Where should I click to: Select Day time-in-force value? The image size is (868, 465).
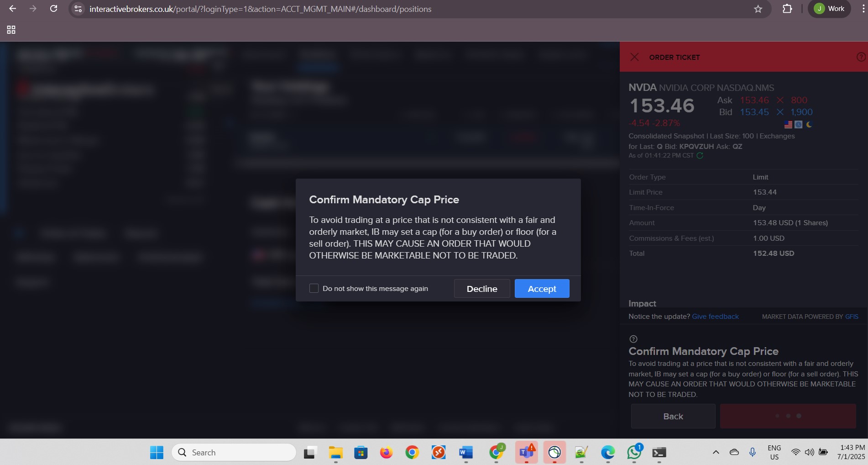[759, 208]
